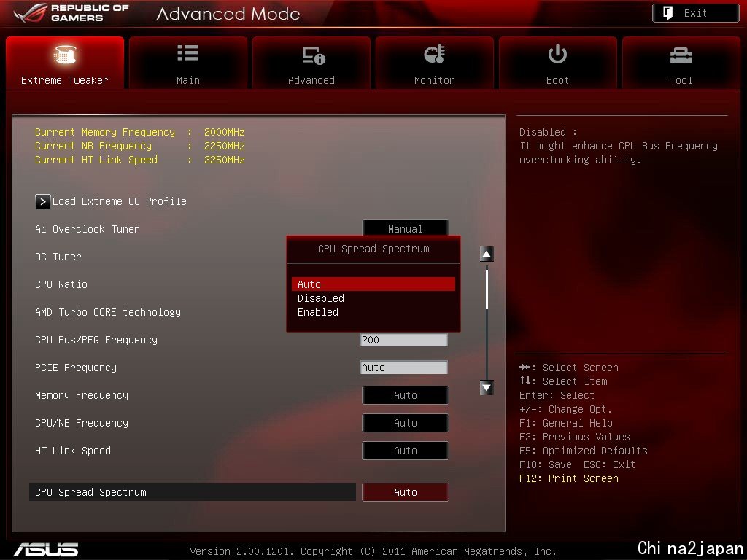Click the CPU Bus/PEG Frequency field
This screenshot has width=747, height=560.
pyautogui.click(x=404, y=340)
